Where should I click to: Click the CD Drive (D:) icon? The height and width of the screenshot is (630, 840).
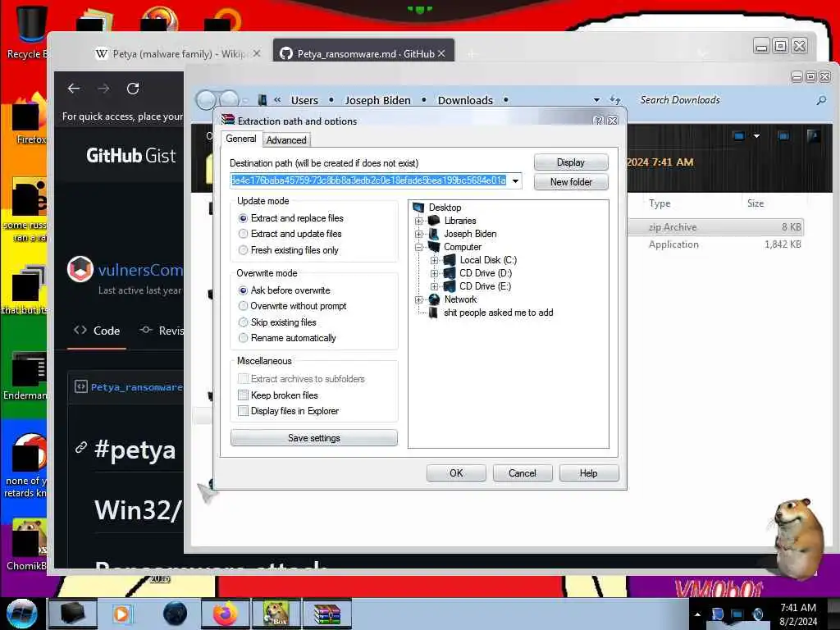point(450,273)
